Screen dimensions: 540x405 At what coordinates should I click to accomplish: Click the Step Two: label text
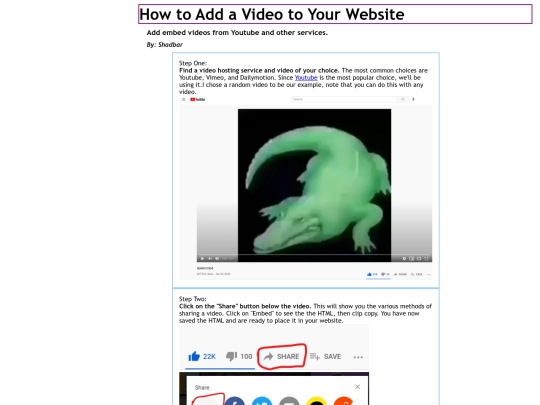[193, 299]
